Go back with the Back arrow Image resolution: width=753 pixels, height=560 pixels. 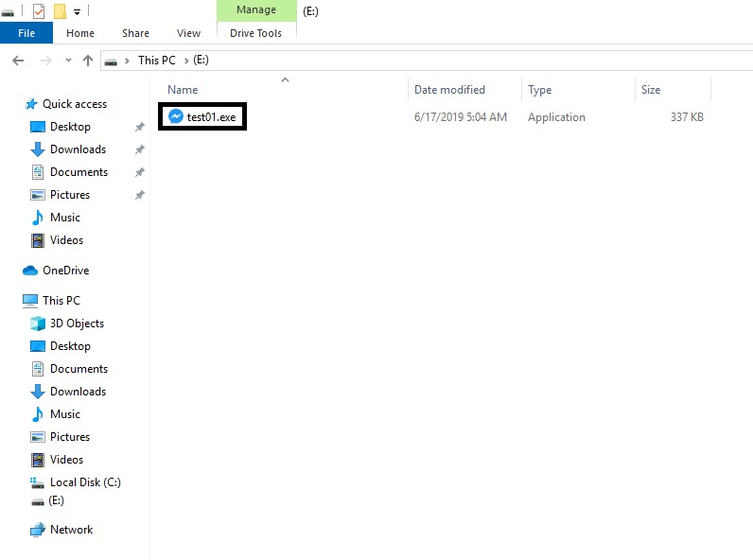click(18, 61)
